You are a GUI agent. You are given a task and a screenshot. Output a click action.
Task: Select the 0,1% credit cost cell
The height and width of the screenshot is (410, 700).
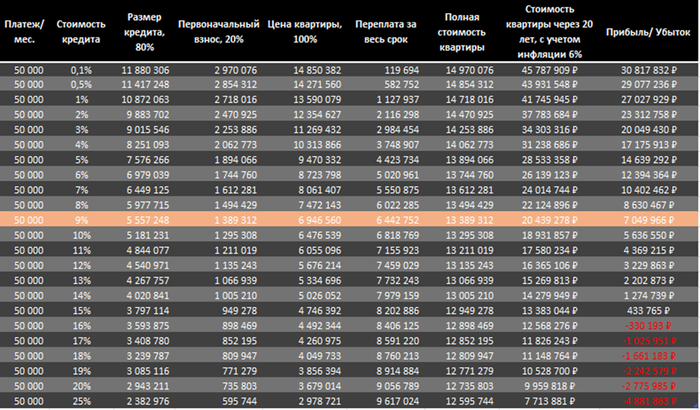(82, 71)
